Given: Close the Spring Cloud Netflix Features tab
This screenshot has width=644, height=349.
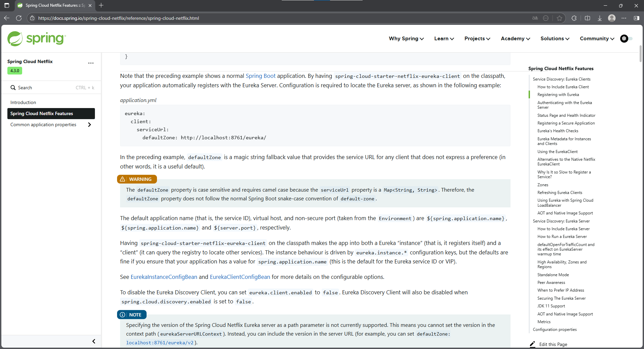Looking at the screenshot, I should 90,5.
